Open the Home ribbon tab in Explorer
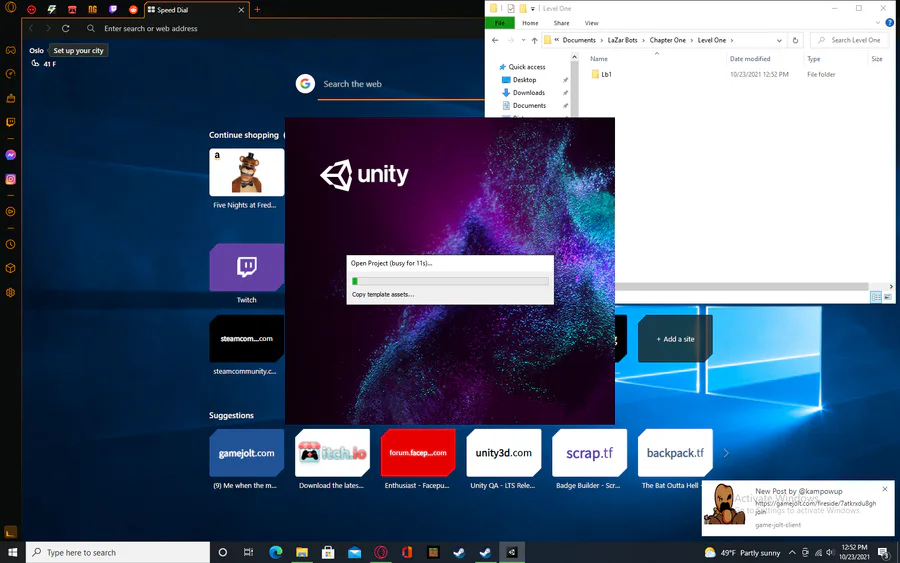The height and width of the screenshot is (563, 900). click(530, 23)
